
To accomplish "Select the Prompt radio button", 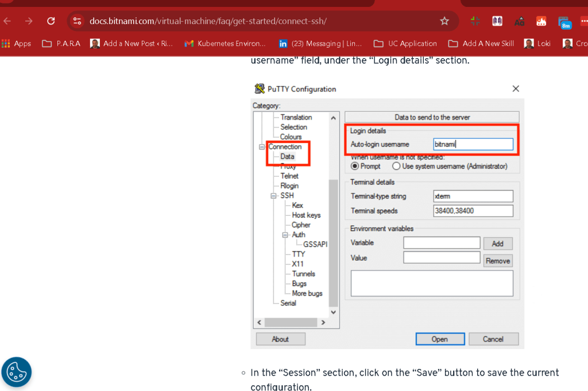I will click(354, 166).
